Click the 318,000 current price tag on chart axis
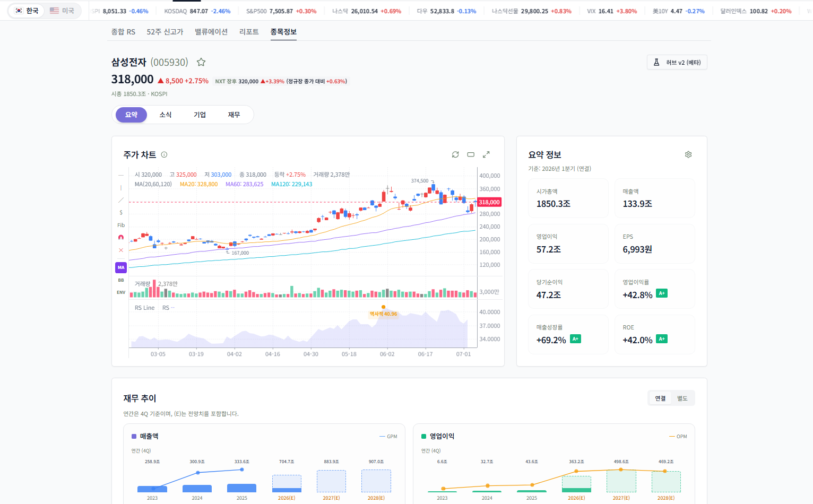Viewport: 813px width, 504px height. [489, 202]
